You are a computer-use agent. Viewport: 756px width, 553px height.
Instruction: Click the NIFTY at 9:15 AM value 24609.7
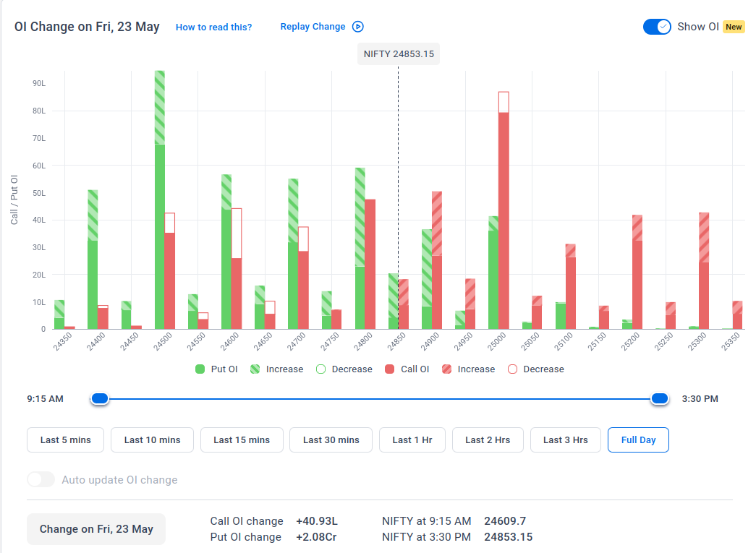point(505,521)
